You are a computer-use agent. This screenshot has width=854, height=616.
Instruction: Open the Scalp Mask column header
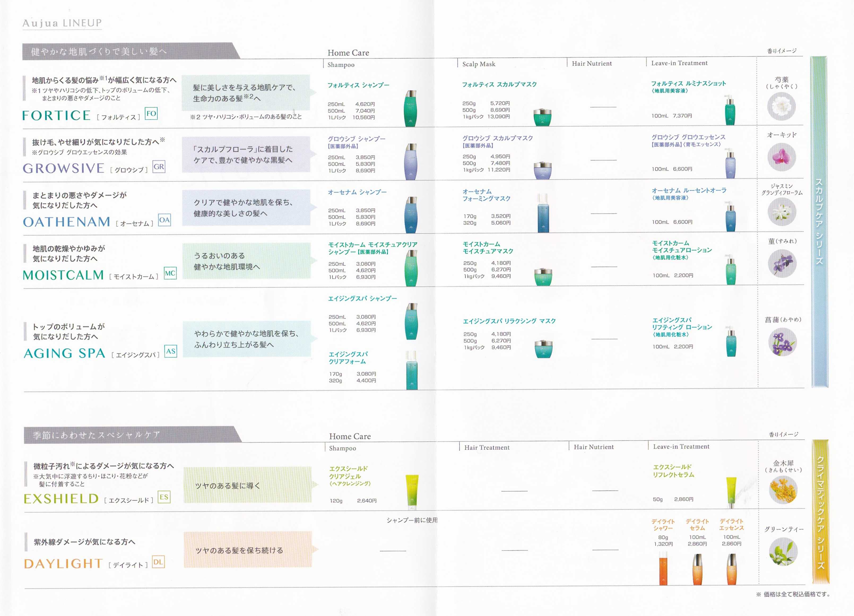coord(479,64)
